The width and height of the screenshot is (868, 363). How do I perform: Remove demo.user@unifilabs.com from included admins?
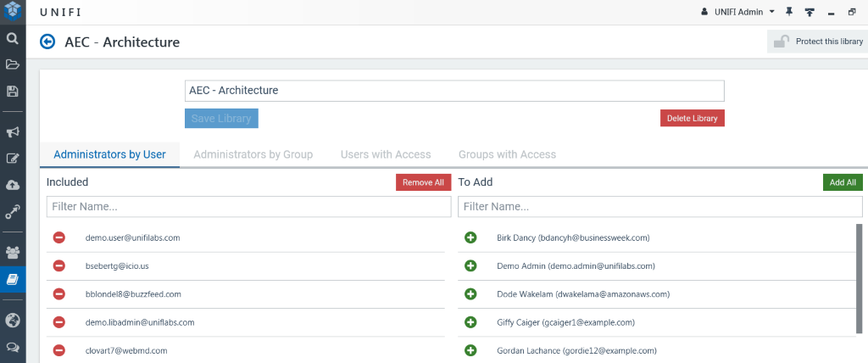coord(59,237)
